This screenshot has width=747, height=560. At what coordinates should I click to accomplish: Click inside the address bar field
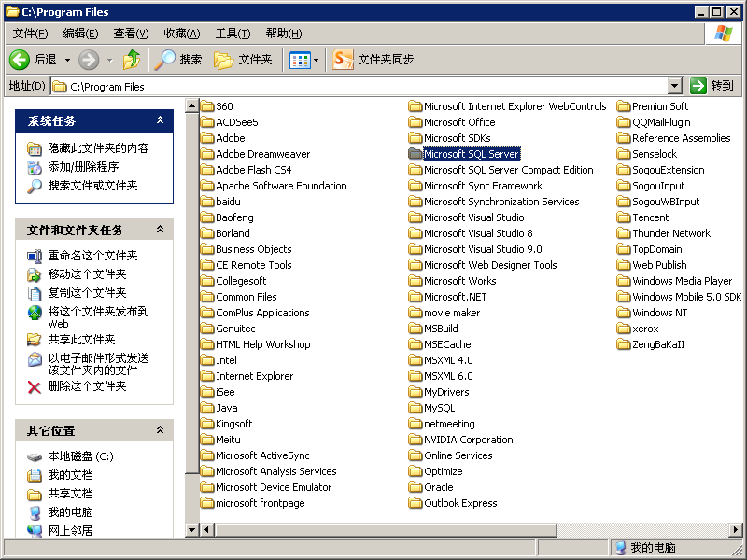coord(359,86)
